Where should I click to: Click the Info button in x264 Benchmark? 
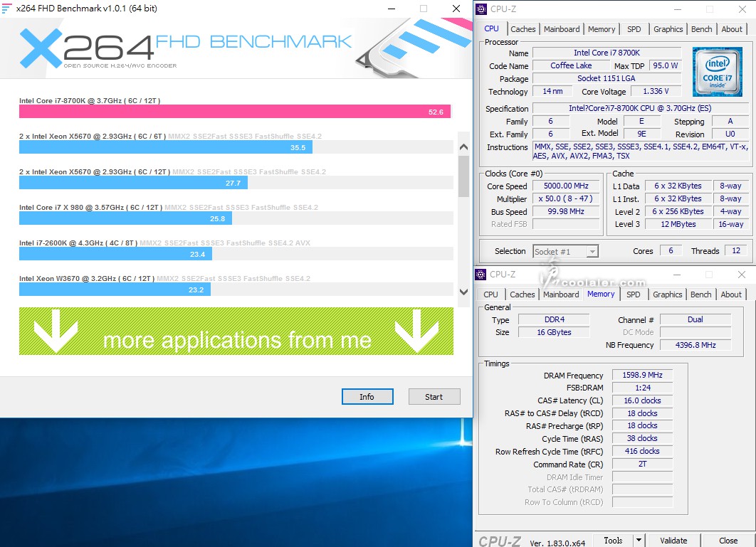pyautogui.click(x=367, y=397)
